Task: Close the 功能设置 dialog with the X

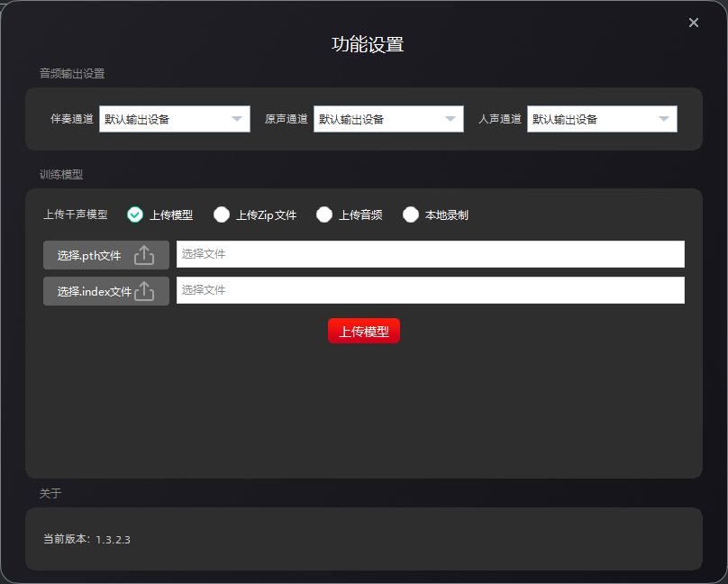Action: [694, 23]
